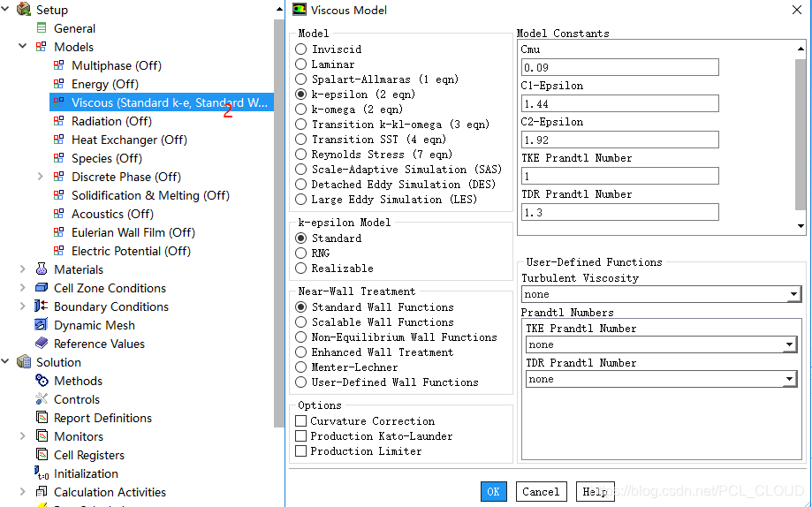Tick the Production Limiter checkbox
Image resolution: width=812 pixels, height=507 pixels.
coord(301,451)
